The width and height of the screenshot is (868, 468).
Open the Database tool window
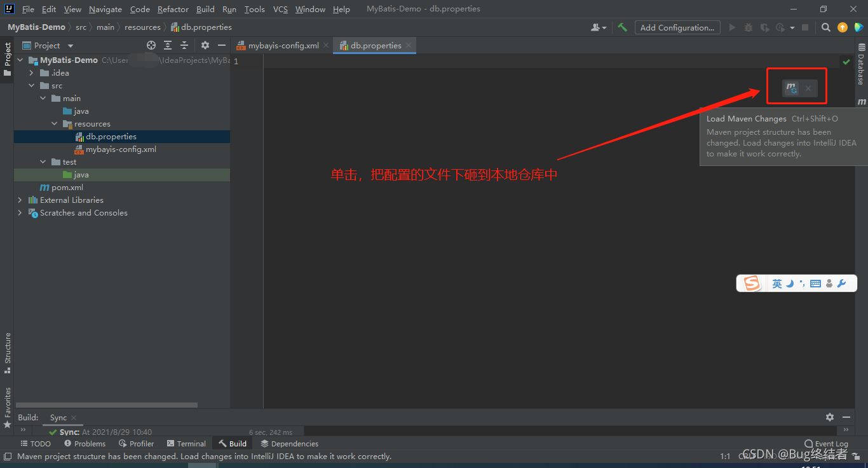point(862,64)
